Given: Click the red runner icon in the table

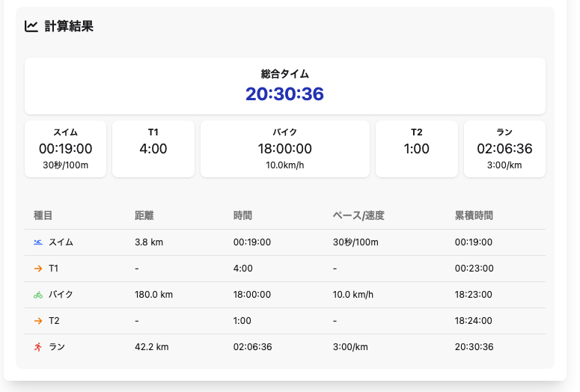Looking at the screenshot, I should pyautogui.click(x=38, y=347).
